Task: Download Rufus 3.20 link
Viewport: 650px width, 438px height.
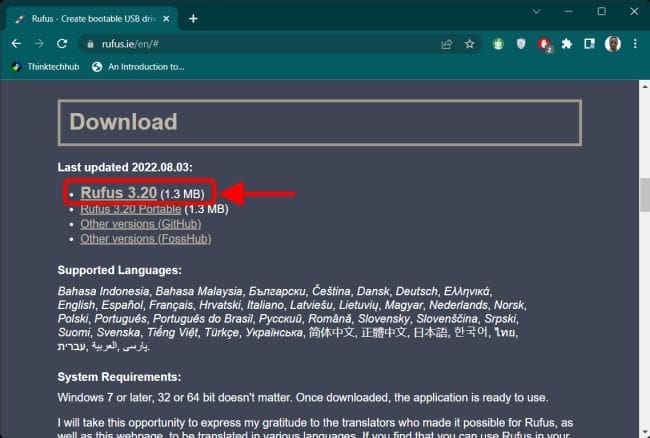Action: 119,192
